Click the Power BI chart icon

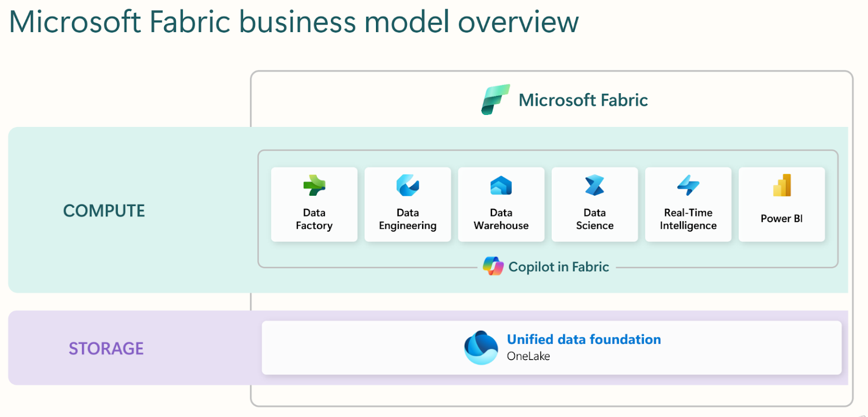coord(782,185)
